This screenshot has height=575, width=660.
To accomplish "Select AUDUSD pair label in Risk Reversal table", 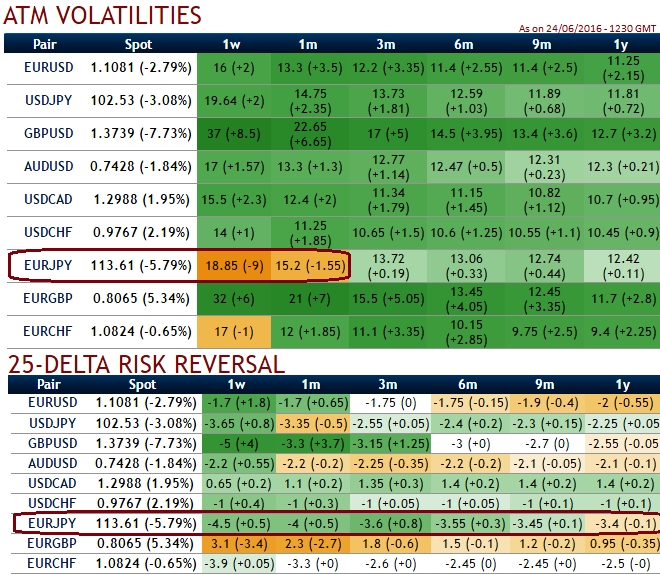I will tap(47, 462).
